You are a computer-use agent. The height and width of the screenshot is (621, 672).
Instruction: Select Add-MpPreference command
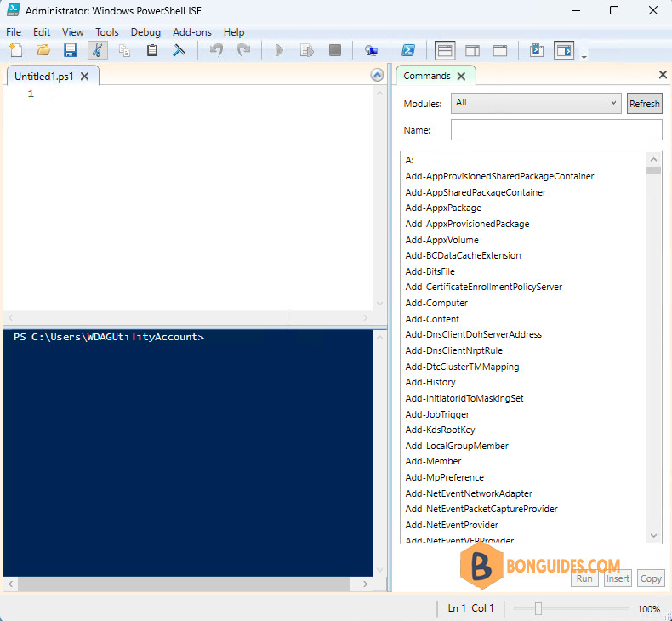click(444, 477)
